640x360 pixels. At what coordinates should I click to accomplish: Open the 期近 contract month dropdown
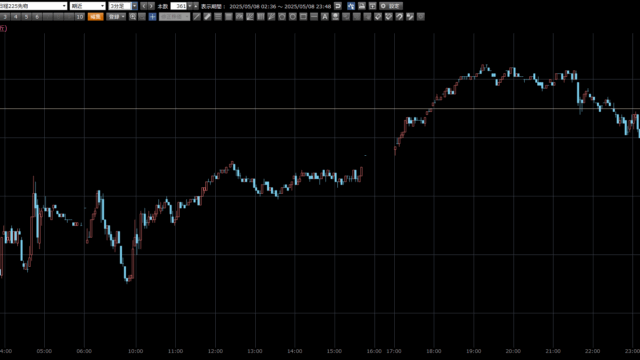coord(88,6)
